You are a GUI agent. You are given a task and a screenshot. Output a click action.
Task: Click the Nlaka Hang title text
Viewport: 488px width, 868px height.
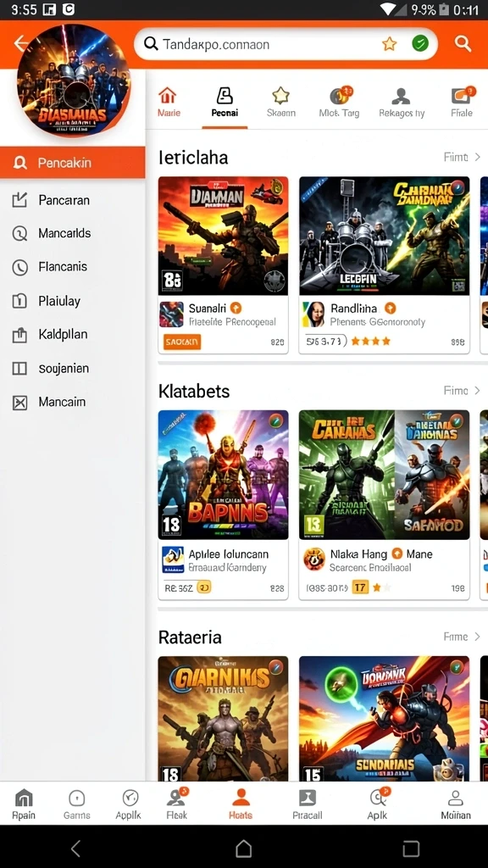click(358, 554)
